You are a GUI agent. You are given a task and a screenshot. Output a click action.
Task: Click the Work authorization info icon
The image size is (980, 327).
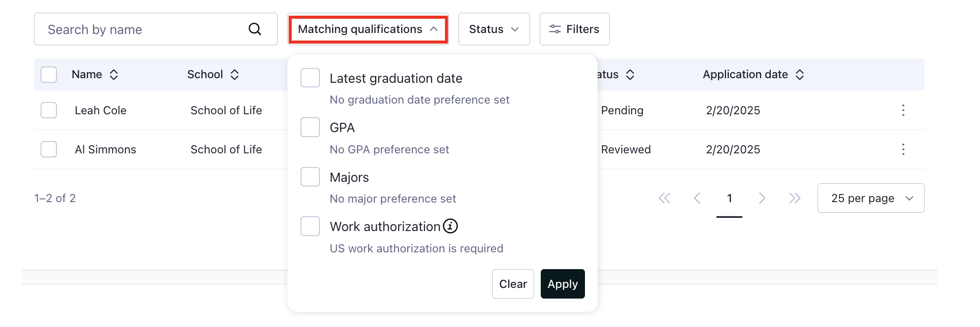(450, 226)
